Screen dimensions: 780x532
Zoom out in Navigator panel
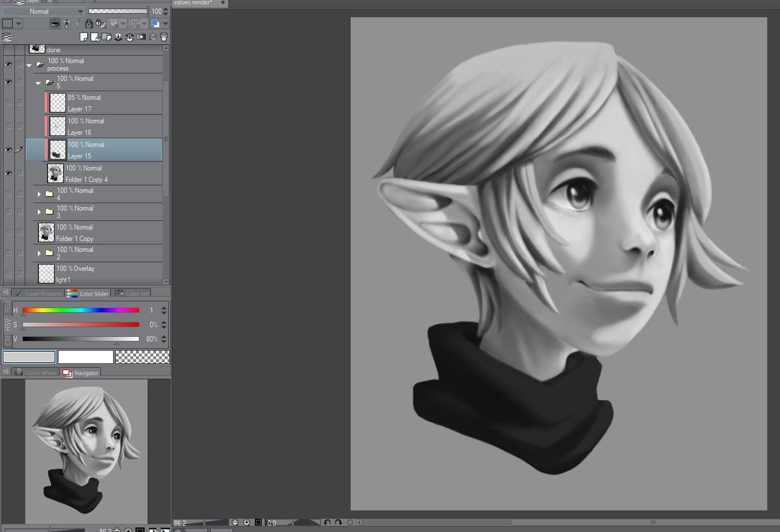117,530
